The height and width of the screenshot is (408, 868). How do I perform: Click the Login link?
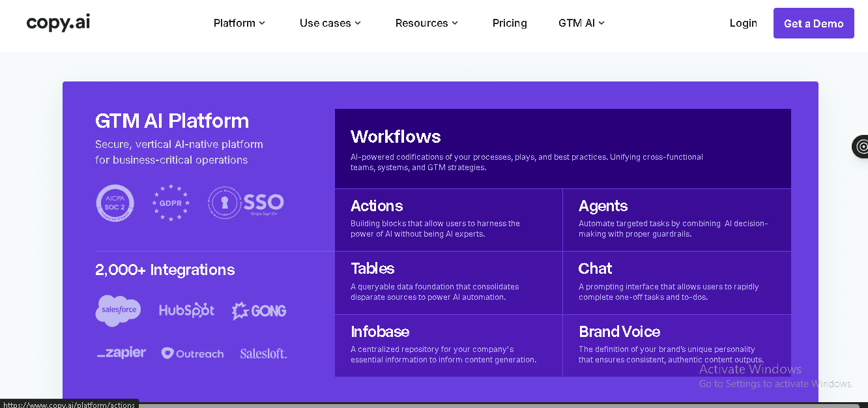coord(743,23)
